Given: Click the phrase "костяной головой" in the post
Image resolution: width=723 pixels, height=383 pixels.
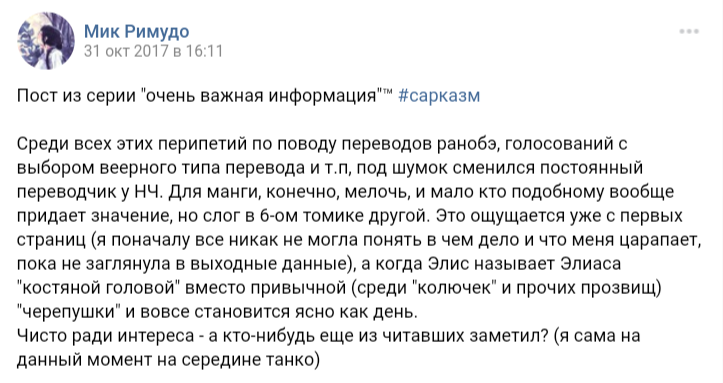Looking at the screenshot, I should pos(98,288).
